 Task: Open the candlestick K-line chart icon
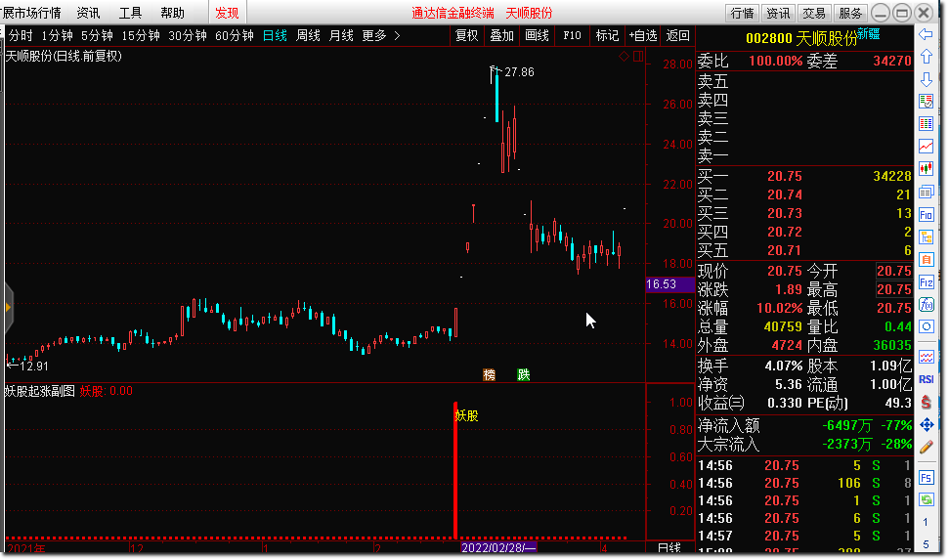click(926, 169)
